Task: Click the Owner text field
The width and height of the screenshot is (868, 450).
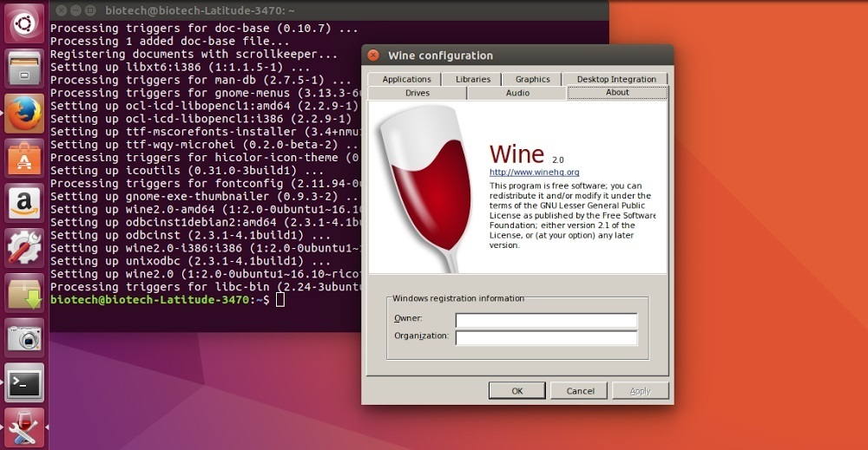Action: tap(546, 320)
